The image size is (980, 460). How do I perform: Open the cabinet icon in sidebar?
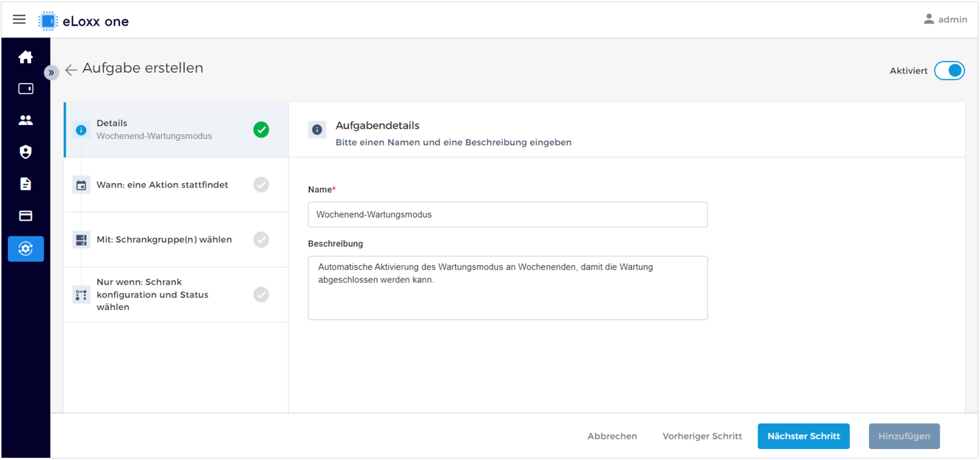click(x=26, y=89)
